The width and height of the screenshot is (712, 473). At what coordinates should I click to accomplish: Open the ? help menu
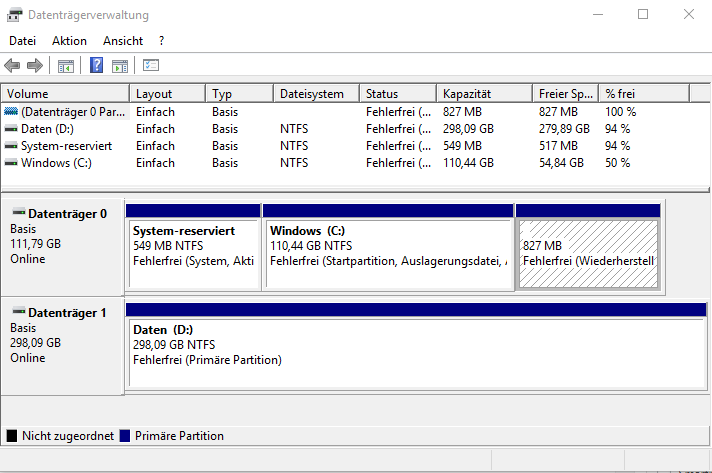point(161,41)
